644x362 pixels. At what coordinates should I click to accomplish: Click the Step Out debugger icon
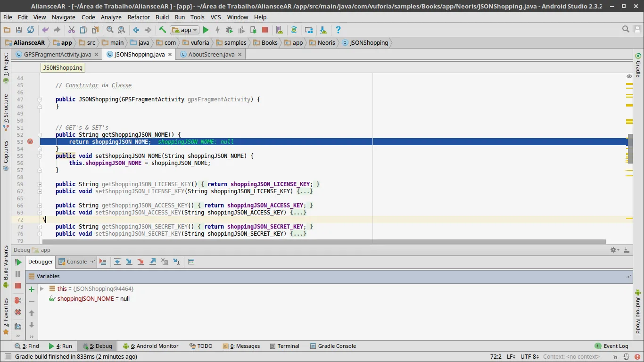[153, 262]
